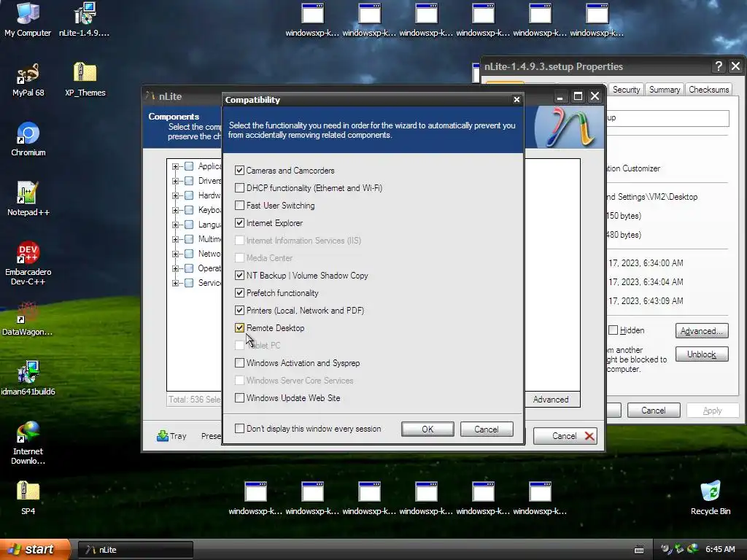Screen dimensions: 747x560
Task: Click OK in Compatibility dialog
Action: coord(427,429)
